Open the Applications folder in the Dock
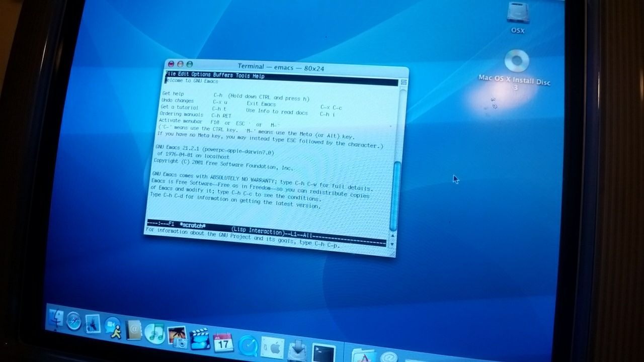 [x=363, y=356]
